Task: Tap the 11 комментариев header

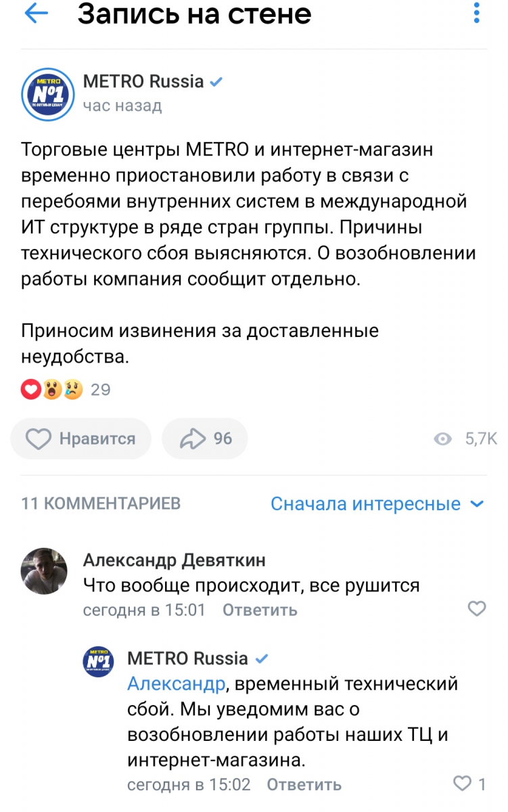Action: [x=101, y=503]
